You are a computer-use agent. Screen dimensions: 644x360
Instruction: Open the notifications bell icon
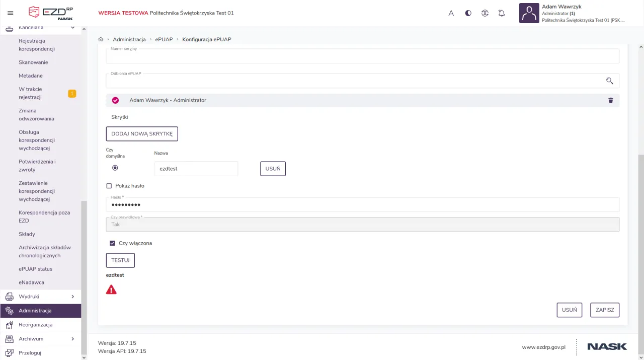502,13
